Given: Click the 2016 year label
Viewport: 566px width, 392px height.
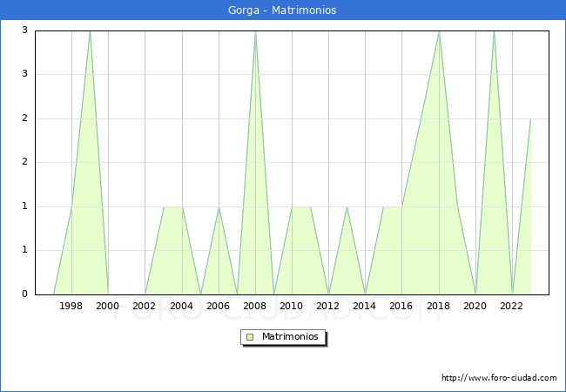Looking at the screenshot, I should tap(401, 306).
